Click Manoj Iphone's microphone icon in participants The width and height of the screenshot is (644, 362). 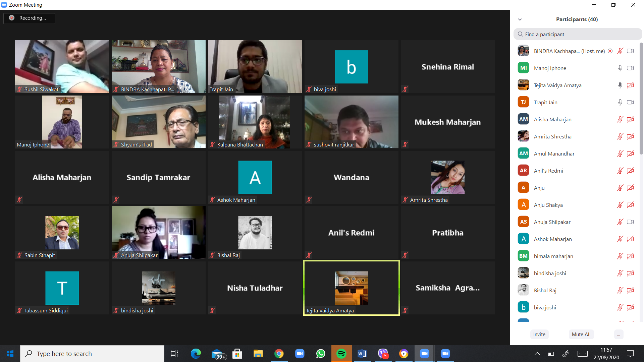[x=620, y=68]
